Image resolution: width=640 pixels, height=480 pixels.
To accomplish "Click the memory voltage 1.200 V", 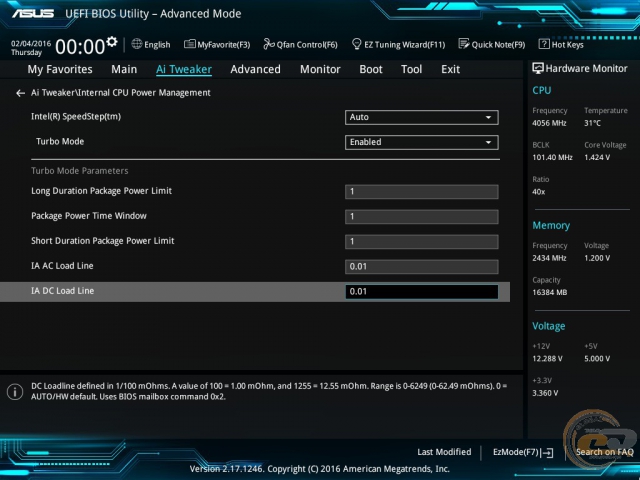I will (x=597, y=258).
